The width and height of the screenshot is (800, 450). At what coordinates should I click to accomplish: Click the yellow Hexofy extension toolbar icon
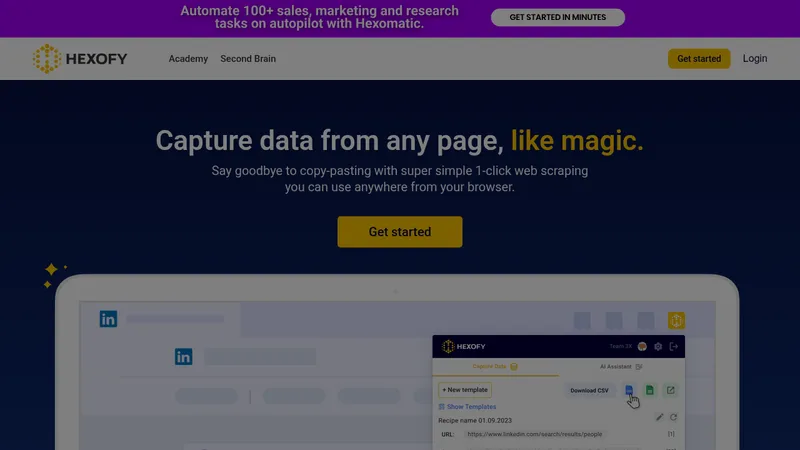tap(677, 320)
